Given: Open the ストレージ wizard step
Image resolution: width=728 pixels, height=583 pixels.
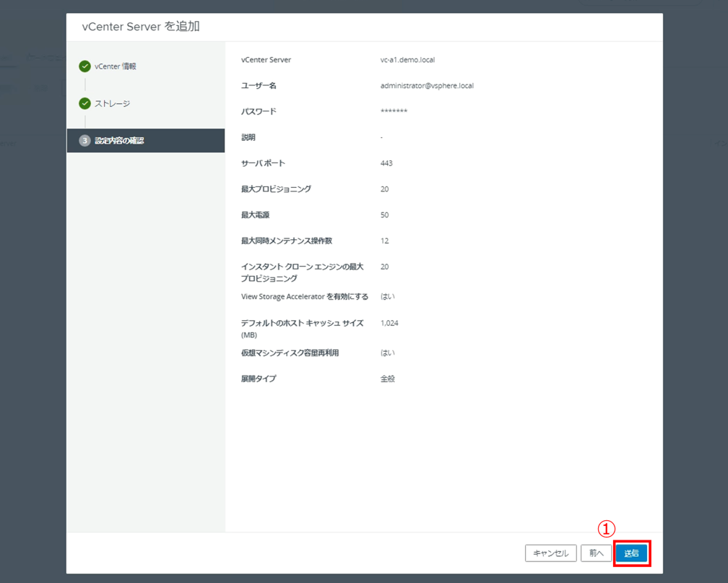Looking at the screenshot, I should pyautogui.click(x=112, y=103).
